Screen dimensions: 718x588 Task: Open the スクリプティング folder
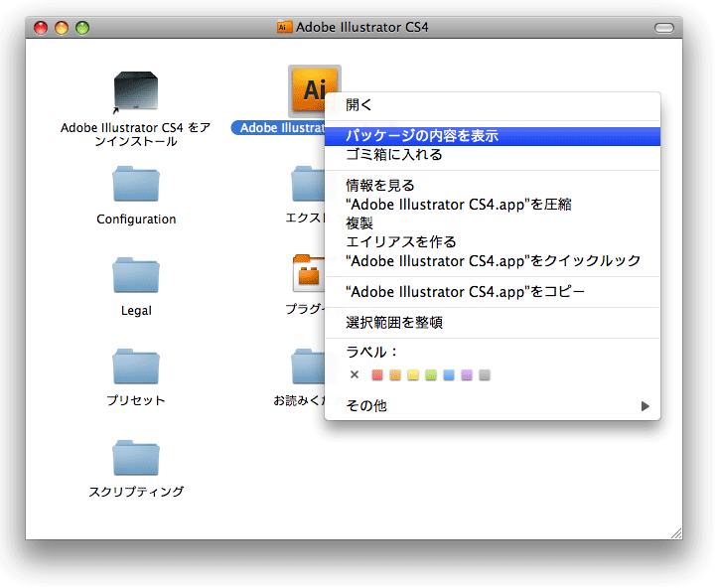coord(136,458)
